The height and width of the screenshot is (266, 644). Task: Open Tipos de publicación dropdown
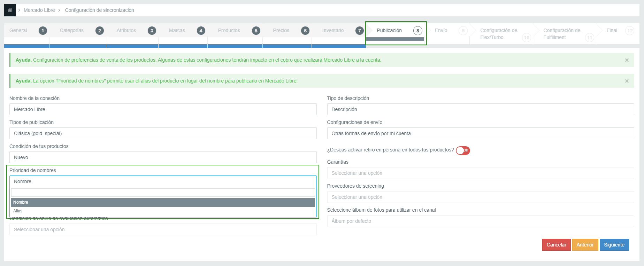(163, 133)
